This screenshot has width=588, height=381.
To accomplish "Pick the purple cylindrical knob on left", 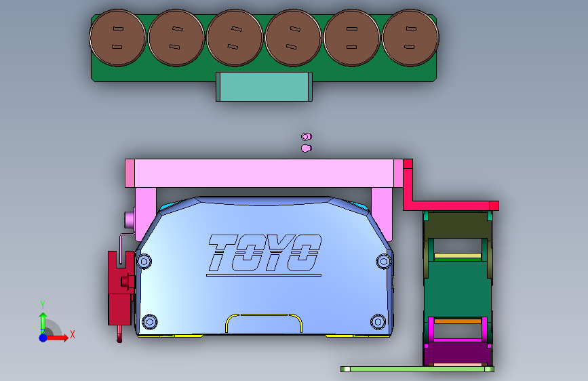I will coord(130,220).
